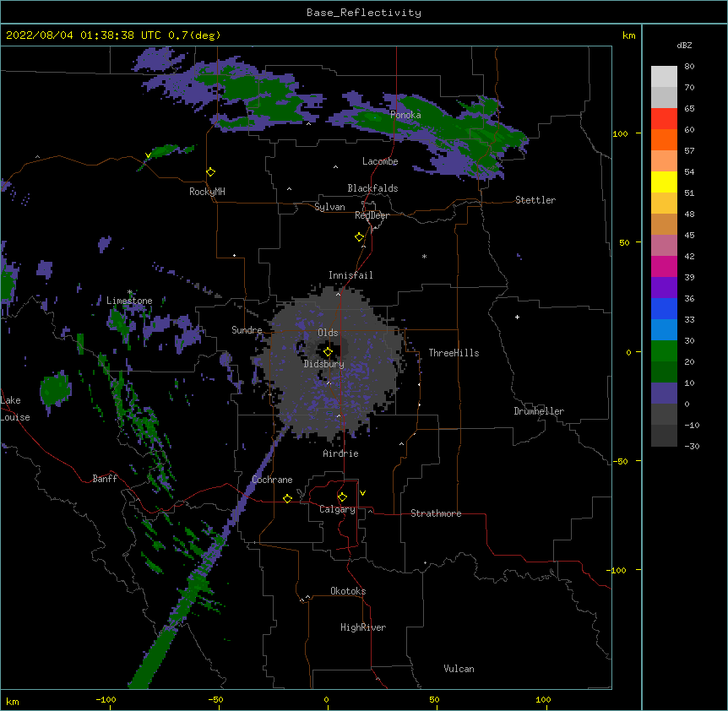Image resolution: width=728 pixels, height=711 pixels.
Task: Click the Ponoka city label
Action: [x=405, y=115]
